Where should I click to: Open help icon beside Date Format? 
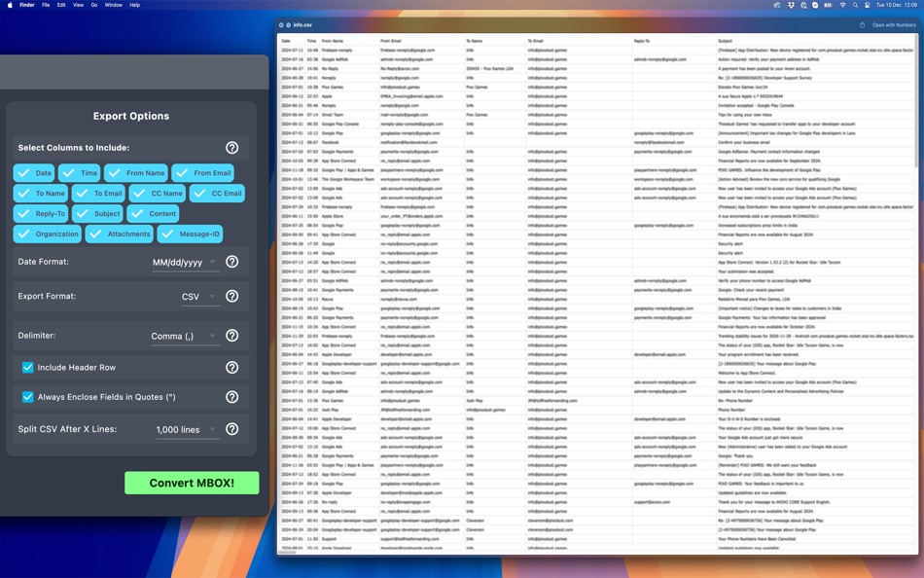(x=232, y=262)
